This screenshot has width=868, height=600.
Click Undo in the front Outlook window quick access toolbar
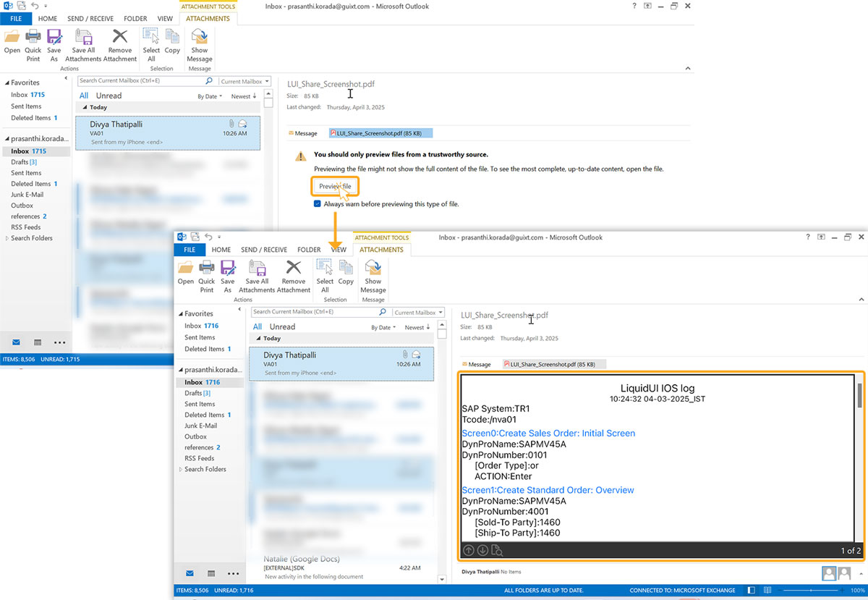[208, 237]
